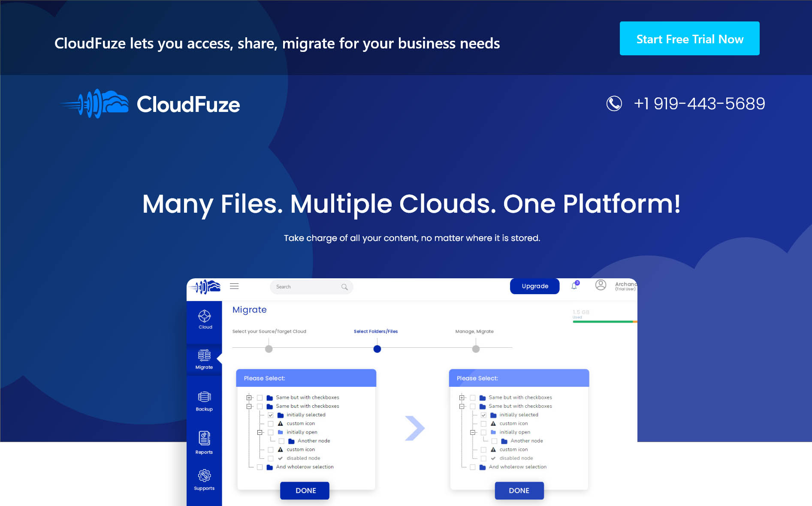Select the Migrate sidebar icon

click(x=204, y=359)
